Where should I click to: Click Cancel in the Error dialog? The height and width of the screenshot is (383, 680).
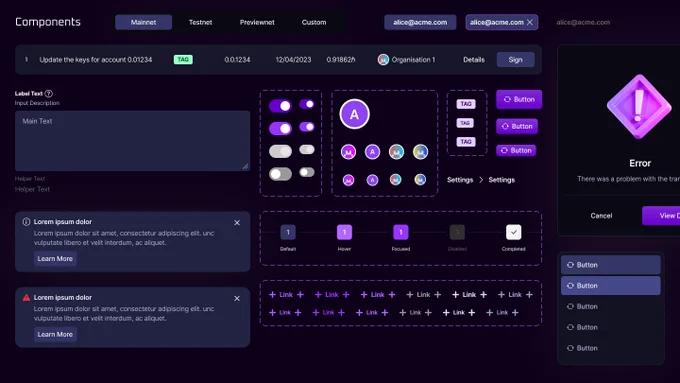coord(601,216)
